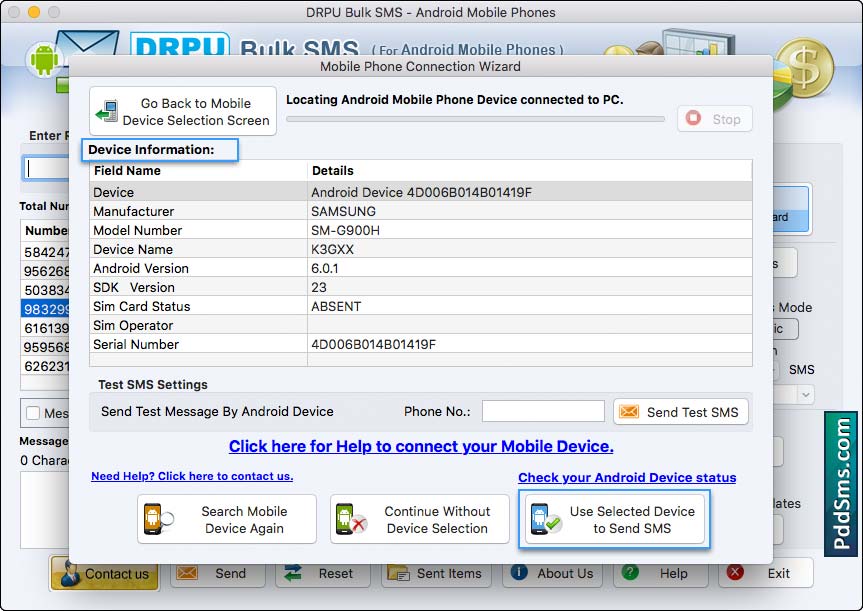Screen dimensions: 863x611
Task: Select the Model Number row
Action: [421, 230]
